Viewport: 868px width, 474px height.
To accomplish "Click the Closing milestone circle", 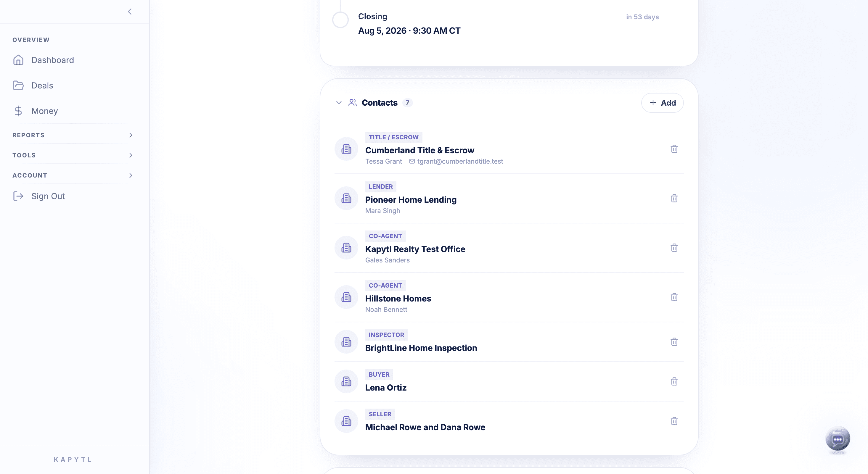I will pyautogui.click(x=340, y=20).
